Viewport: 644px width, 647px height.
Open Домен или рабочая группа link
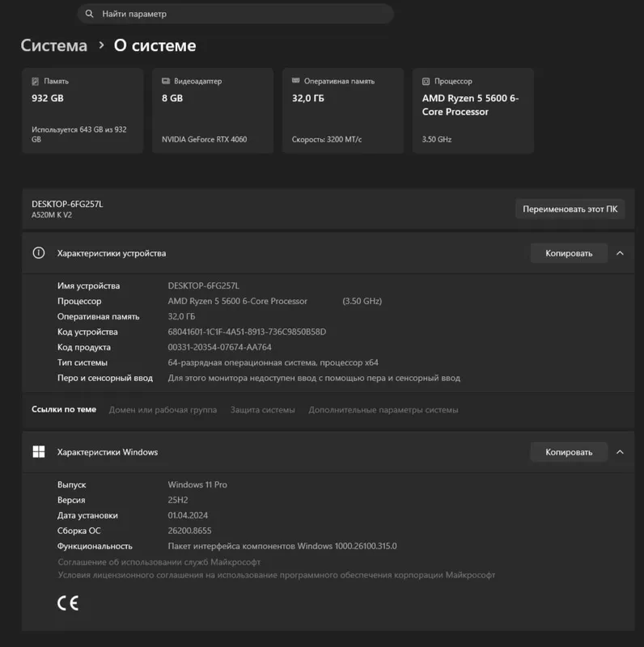[163, 410]
